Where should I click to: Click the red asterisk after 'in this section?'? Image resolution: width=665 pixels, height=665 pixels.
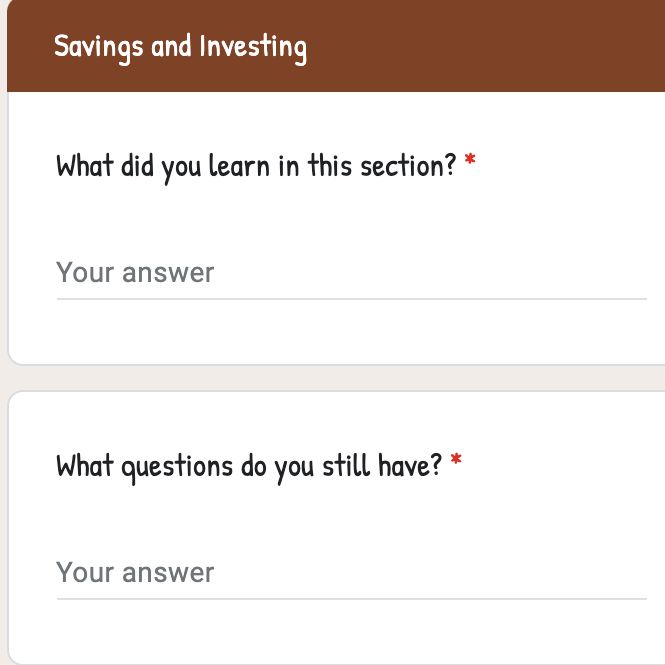[470, 161]
